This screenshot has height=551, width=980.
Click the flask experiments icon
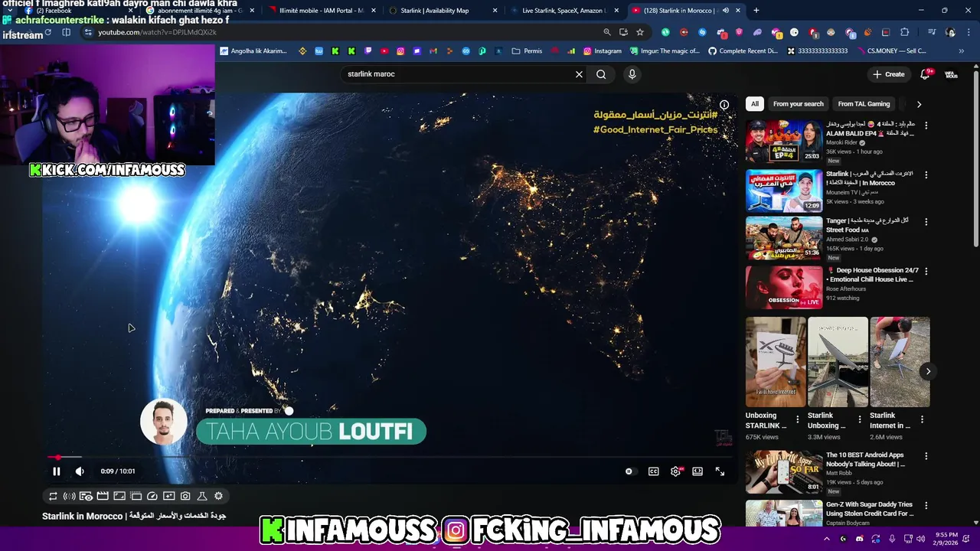(x=202, y=496)
